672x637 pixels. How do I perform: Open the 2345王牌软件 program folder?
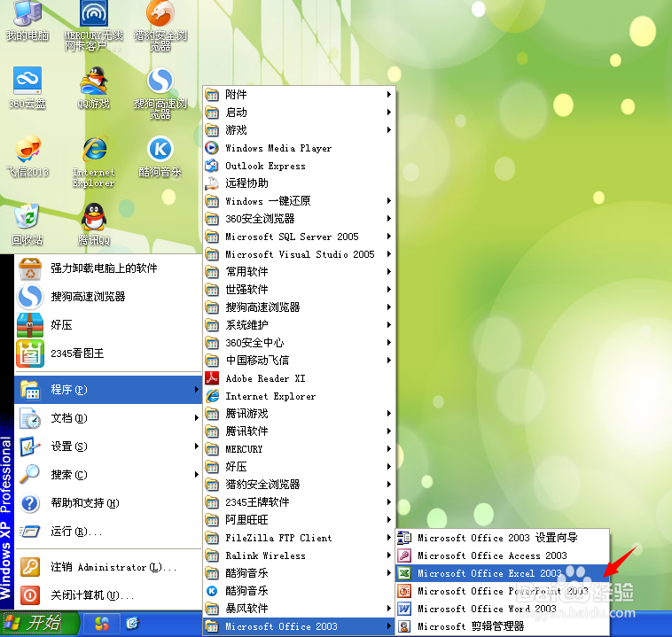[x=299, y=502]
